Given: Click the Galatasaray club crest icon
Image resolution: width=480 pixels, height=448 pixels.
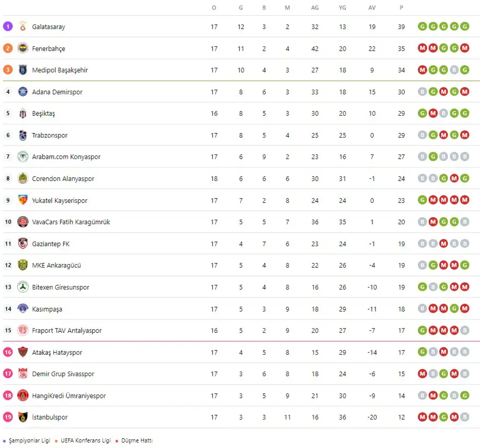Looking at the screenshot, I should coord(23,27).
